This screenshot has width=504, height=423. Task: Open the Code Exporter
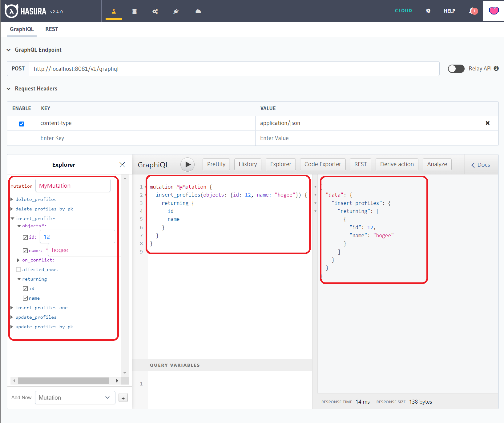(323, 164)
